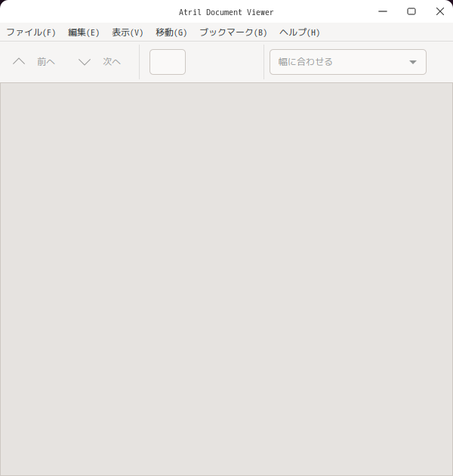
Task: Open the 幅に合わせる zoom dropdown
Action: 348,62
